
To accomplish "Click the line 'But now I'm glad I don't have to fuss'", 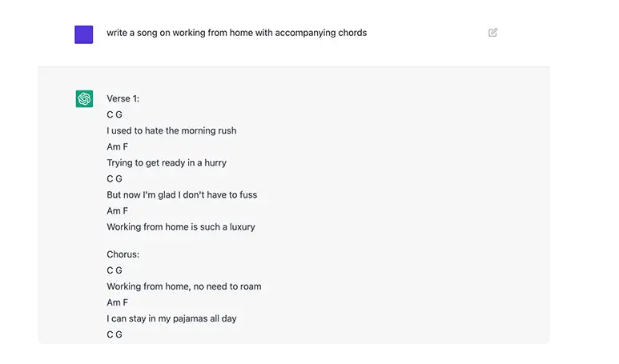I will 182,195.
